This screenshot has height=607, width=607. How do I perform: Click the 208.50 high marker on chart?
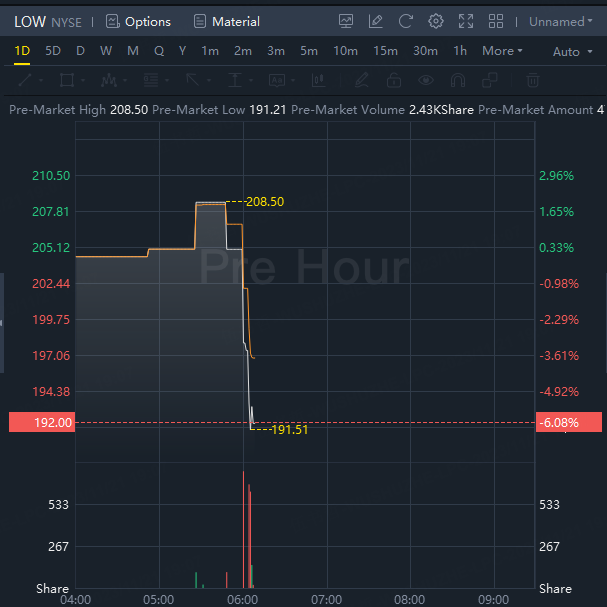pos(265,202)
